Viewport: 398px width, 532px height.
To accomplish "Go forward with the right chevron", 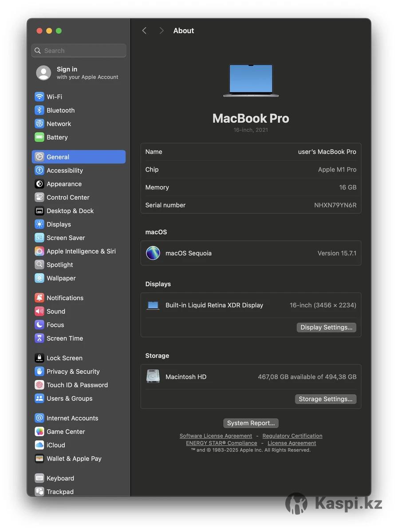I will click(161, 31).
